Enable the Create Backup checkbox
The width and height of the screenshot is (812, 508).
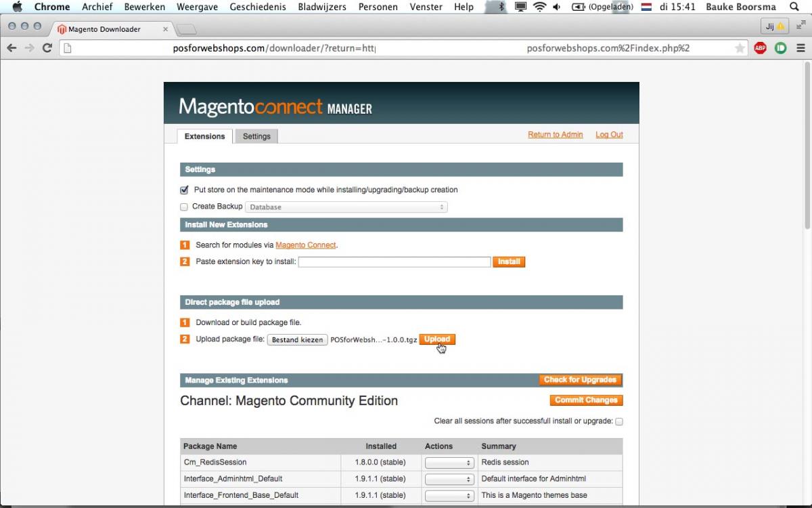[184, 207]
